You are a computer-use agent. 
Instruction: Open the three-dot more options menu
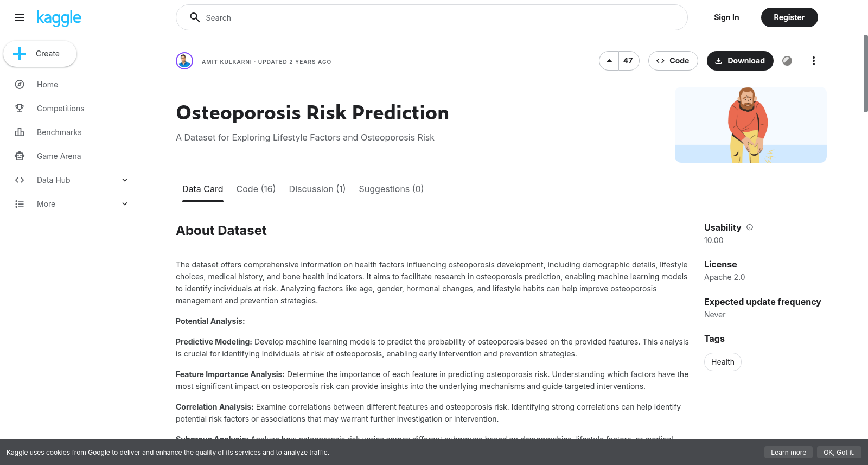pyautogui.click(x=813, y=61)
